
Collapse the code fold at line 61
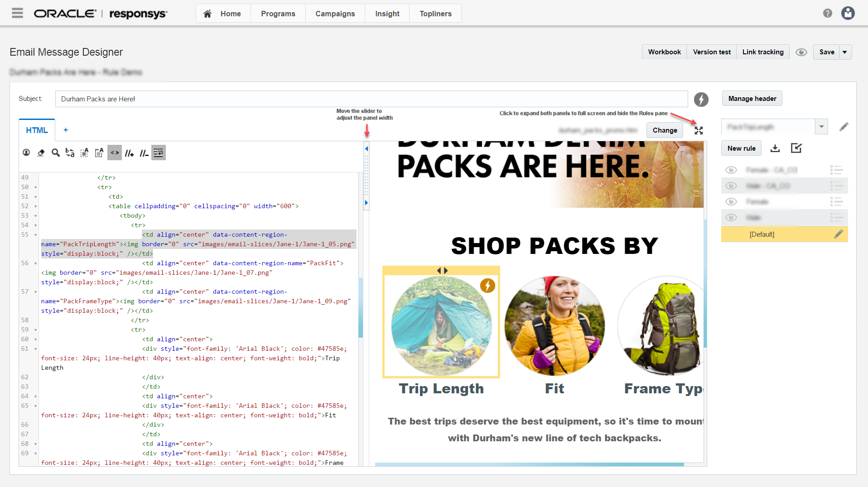35,349
